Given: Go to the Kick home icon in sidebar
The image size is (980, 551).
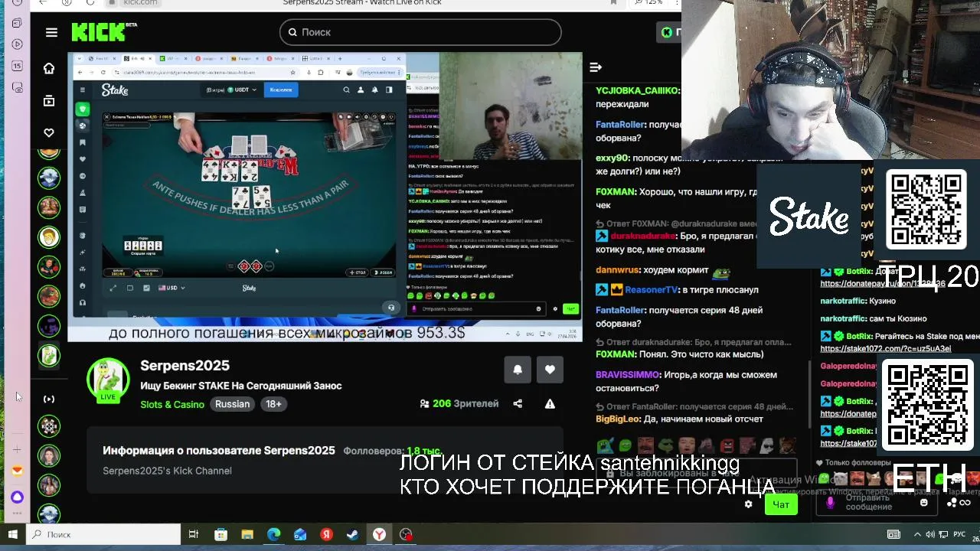Looking at the screenshot, I should [x=49, y=68].
